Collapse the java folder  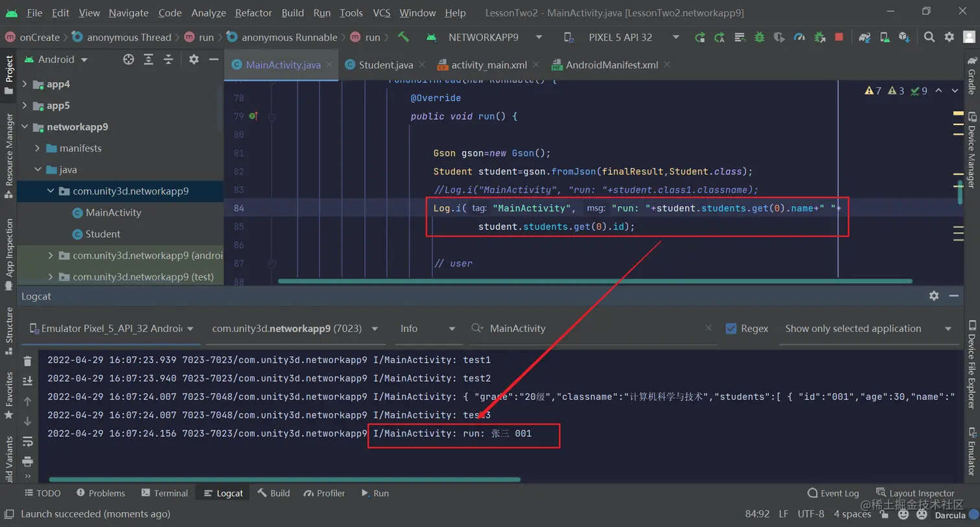[x=38, y=170]
